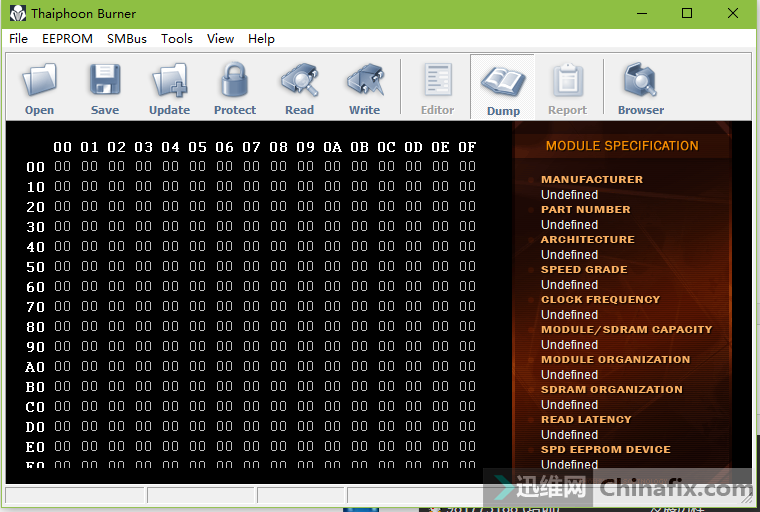Click the Read SPD icon

300,80
